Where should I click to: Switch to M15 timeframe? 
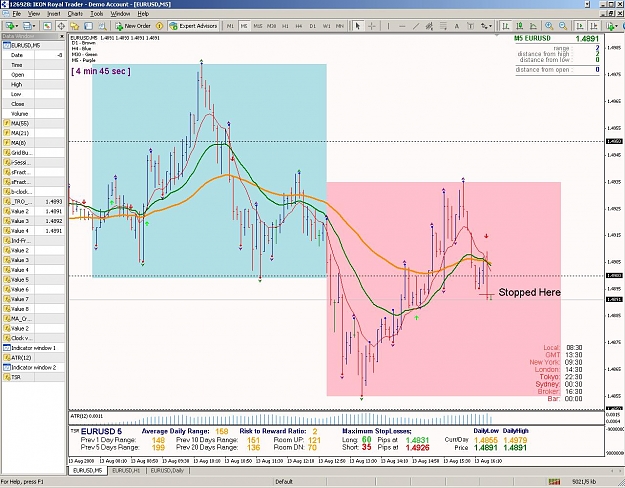click(257, 26)
